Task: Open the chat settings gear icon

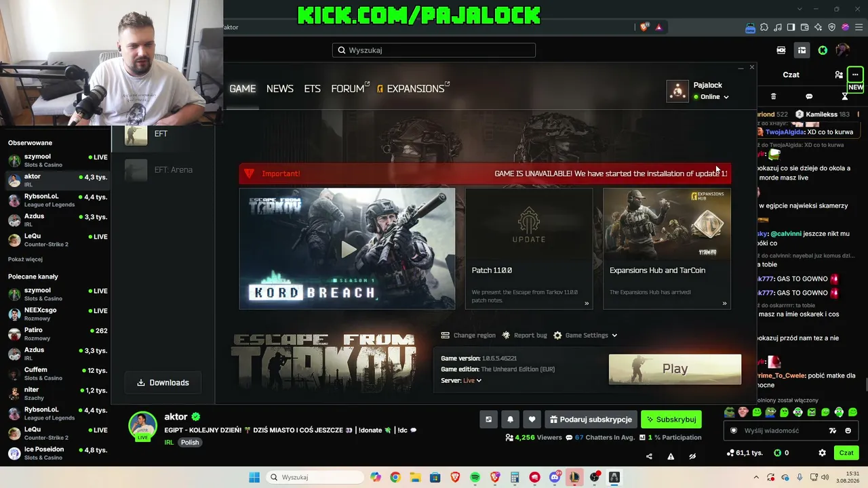Action: (x=822, y=453)
